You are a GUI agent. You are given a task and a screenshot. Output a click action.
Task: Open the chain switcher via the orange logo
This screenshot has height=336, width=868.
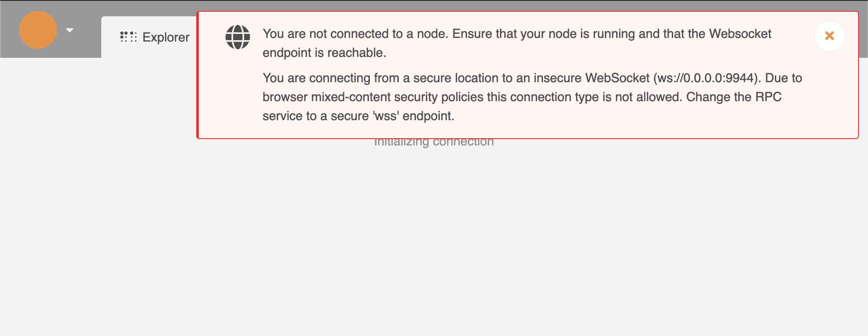38,30
